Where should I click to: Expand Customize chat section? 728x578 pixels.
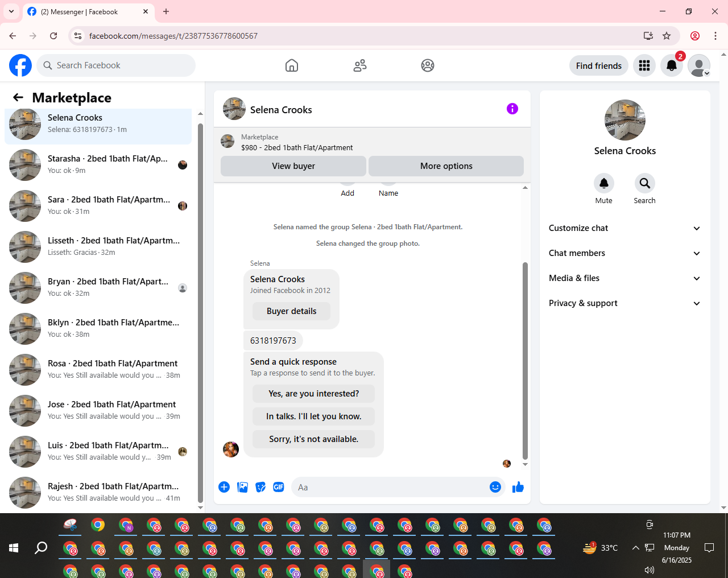[x=624, y=228]
